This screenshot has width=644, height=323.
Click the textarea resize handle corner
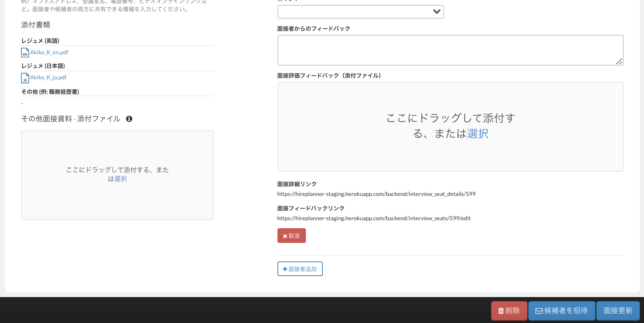point(619,61)
